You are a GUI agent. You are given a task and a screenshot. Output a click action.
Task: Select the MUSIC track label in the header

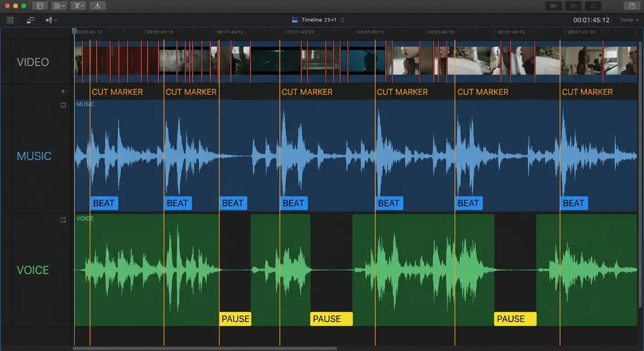pyautogui.click(x=34, y=156)
